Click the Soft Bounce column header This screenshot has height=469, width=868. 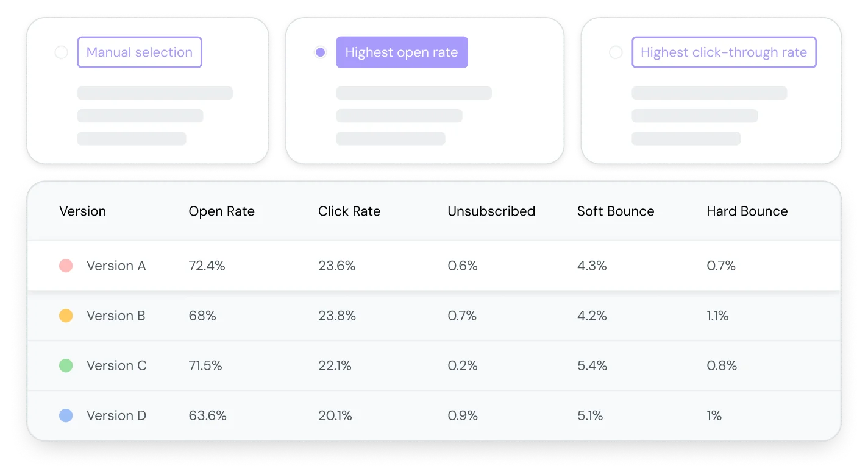coord(616,211)
